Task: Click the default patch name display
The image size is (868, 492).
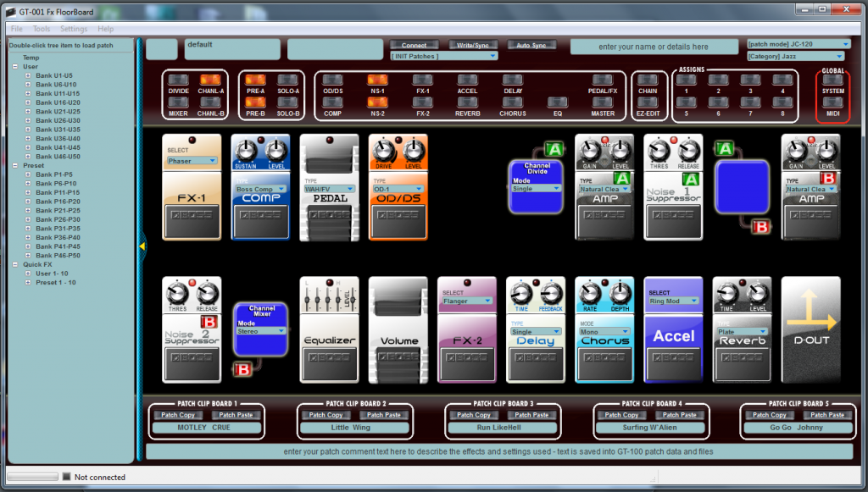Action: (x=231, y=49)
